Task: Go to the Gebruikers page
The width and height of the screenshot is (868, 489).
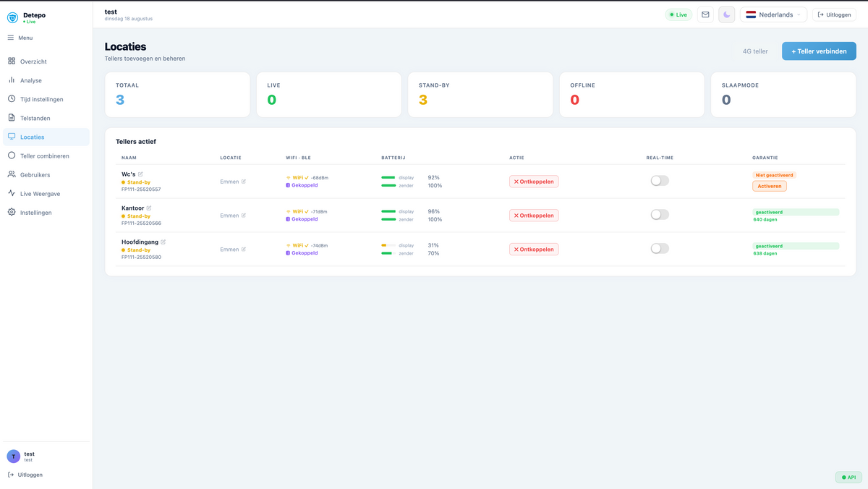Action: coord(46,174)
